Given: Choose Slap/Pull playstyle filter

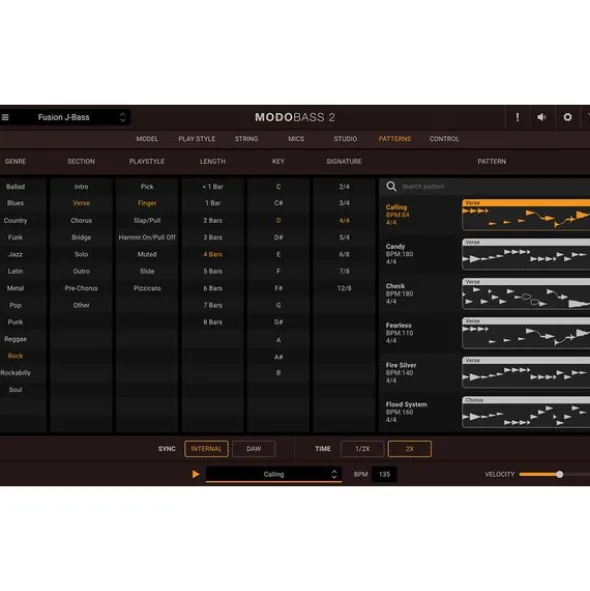Looking at the screenshot, I should pyautogui.click(x=147, y=220).
